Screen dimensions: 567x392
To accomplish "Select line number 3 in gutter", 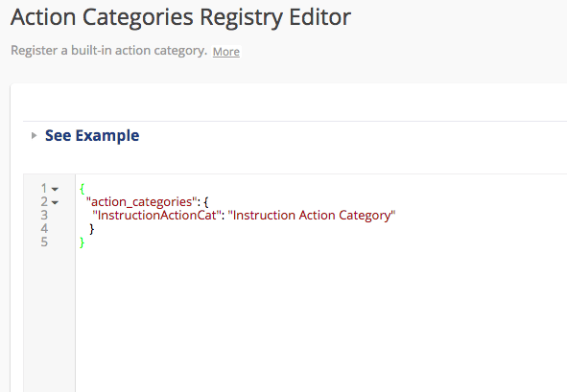I will (44, 215).
